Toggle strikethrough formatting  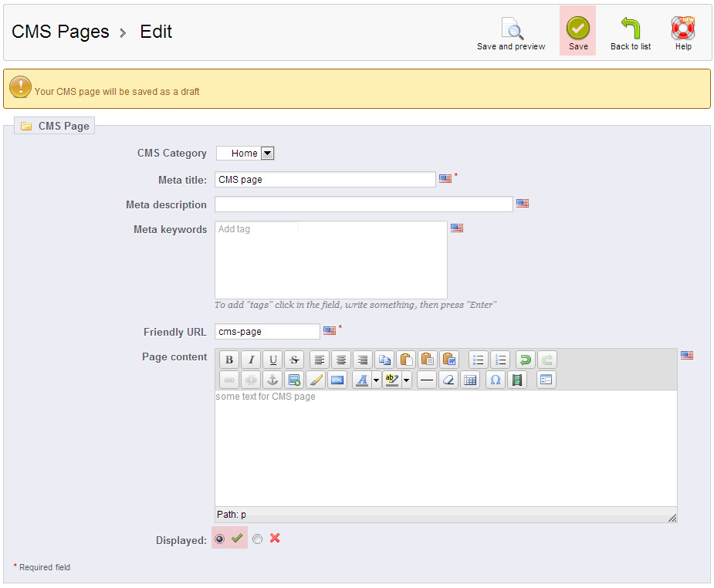click(x=293, y=360)
